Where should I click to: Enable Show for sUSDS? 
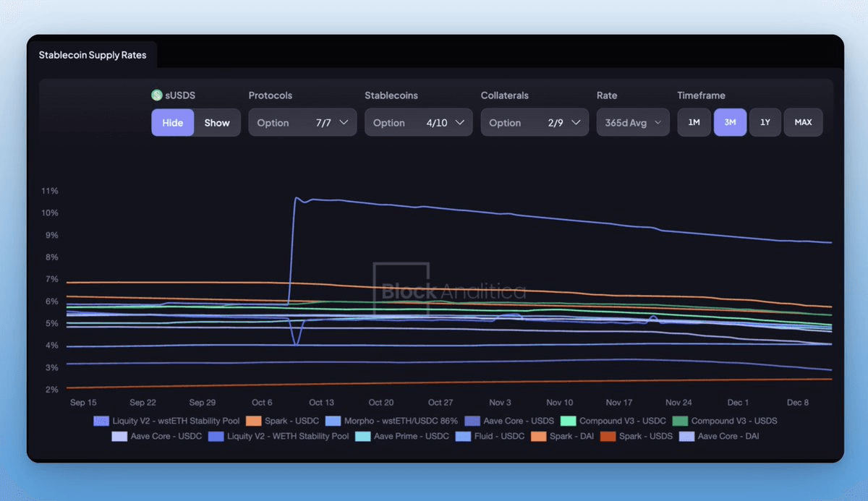coord(217,122)
